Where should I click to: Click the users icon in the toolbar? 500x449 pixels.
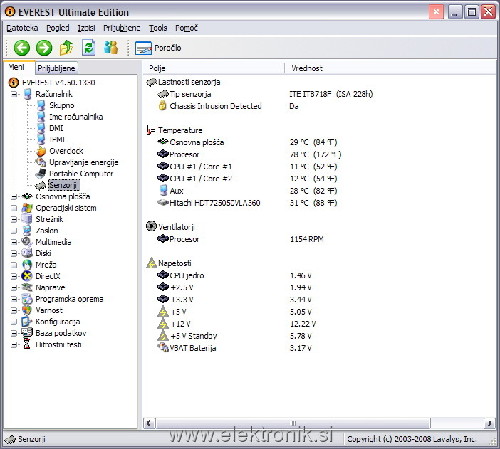tap(111, 48)
